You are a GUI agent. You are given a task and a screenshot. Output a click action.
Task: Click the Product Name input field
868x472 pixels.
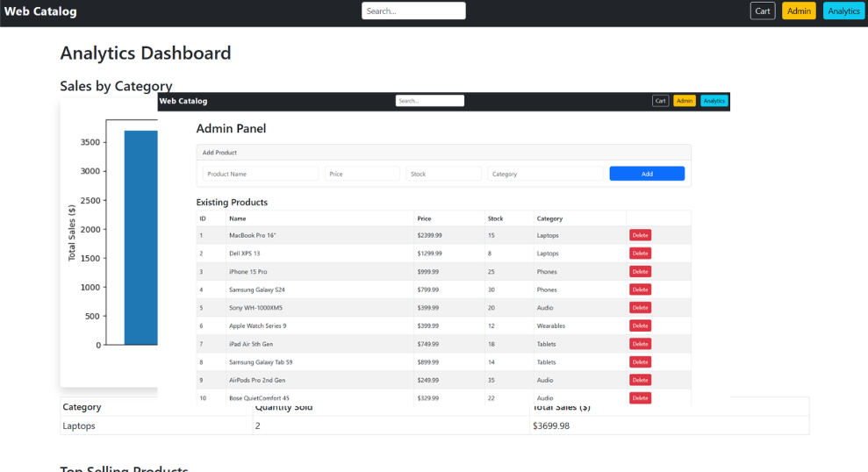click(260, 174)
